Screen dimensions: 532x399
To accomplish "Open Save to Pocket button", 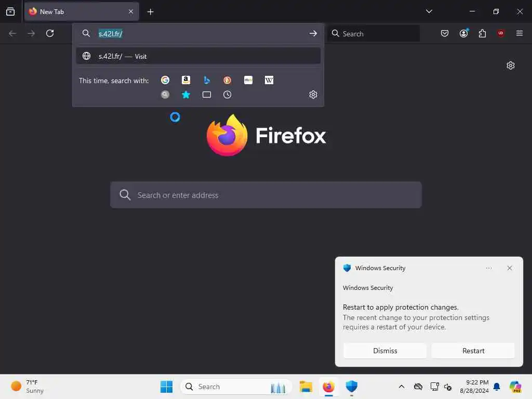I will tap(445, 33).
